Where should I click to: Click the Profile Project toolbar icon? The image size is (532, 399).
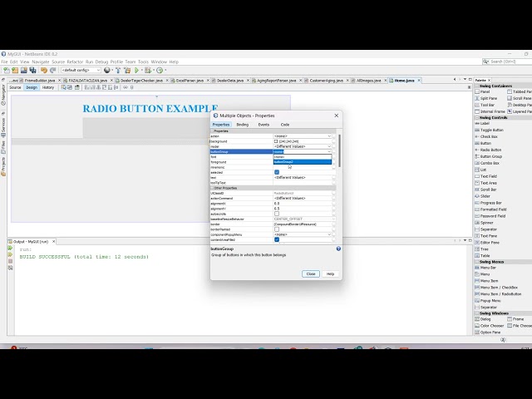(160, 70)
